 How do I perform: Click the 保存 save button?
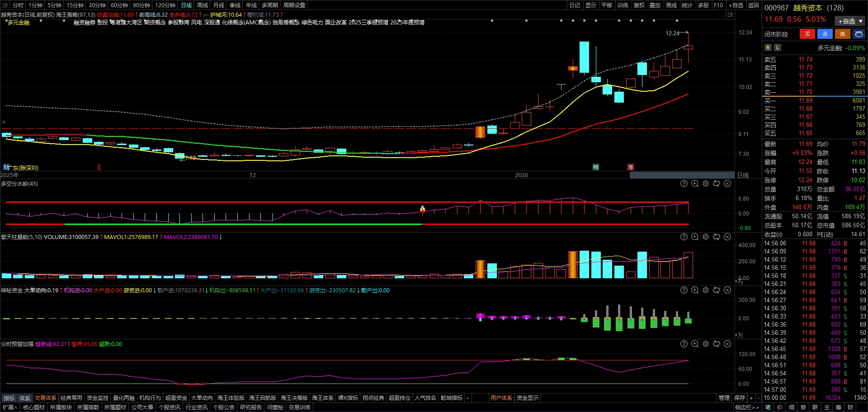tap(740, 398)
